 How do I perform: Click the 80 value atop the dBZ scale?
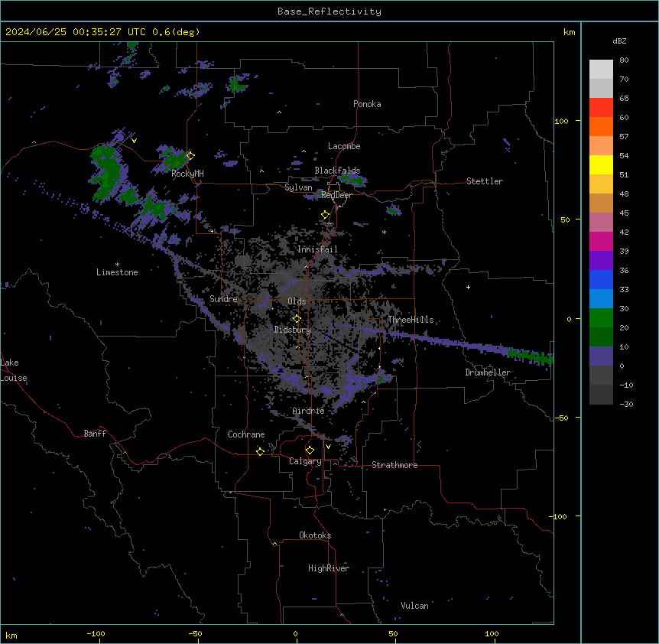click(x=624, y=60)
